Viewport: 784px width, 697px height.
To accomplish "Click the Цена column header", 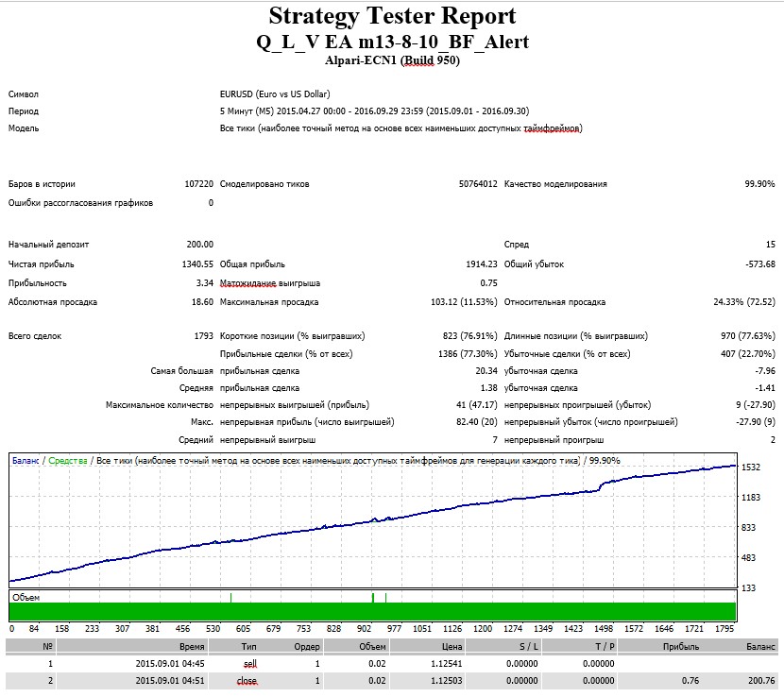I will (452, 647).
